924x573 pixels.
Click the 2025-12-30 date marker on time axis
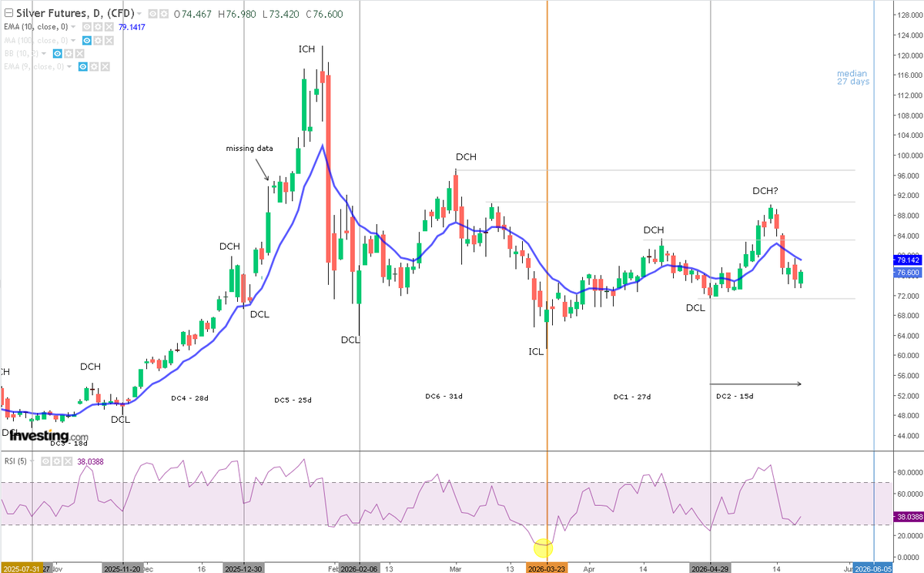click(x=243, y=568)
